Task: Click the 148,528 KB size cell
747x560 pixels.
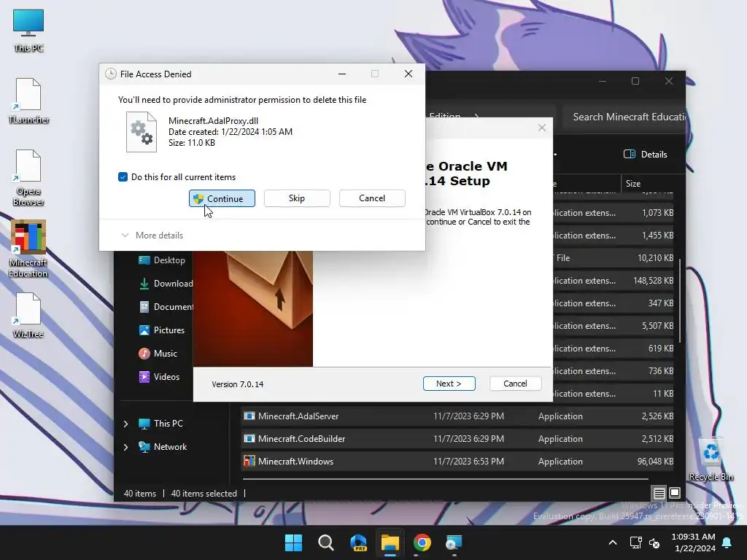Action: (x=653, y=281)
